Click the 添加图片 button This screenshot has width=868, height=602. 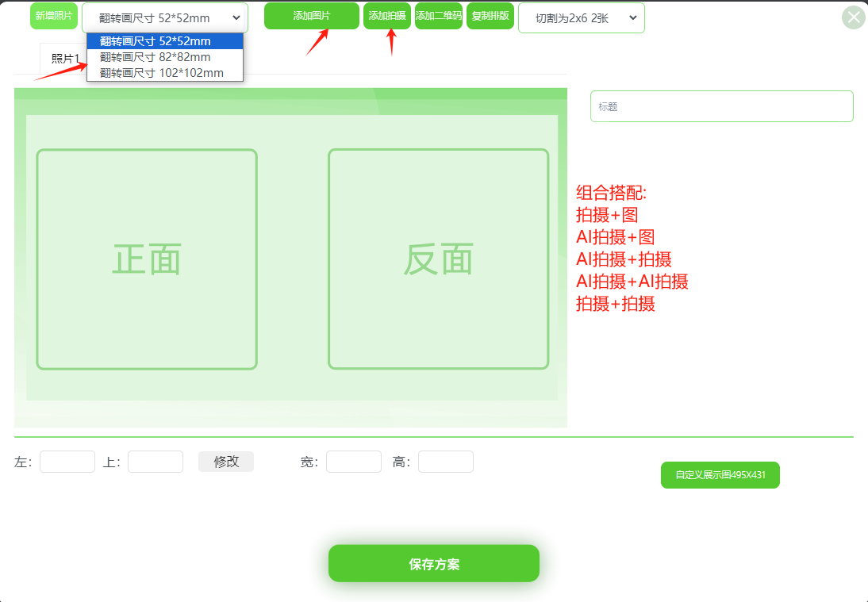312,16
